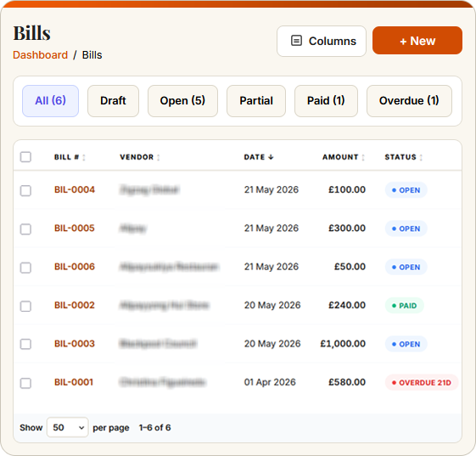Open bill link BIL-0004
The height and width of the screenshot is (456, 476).
click(x=75, y=189)
